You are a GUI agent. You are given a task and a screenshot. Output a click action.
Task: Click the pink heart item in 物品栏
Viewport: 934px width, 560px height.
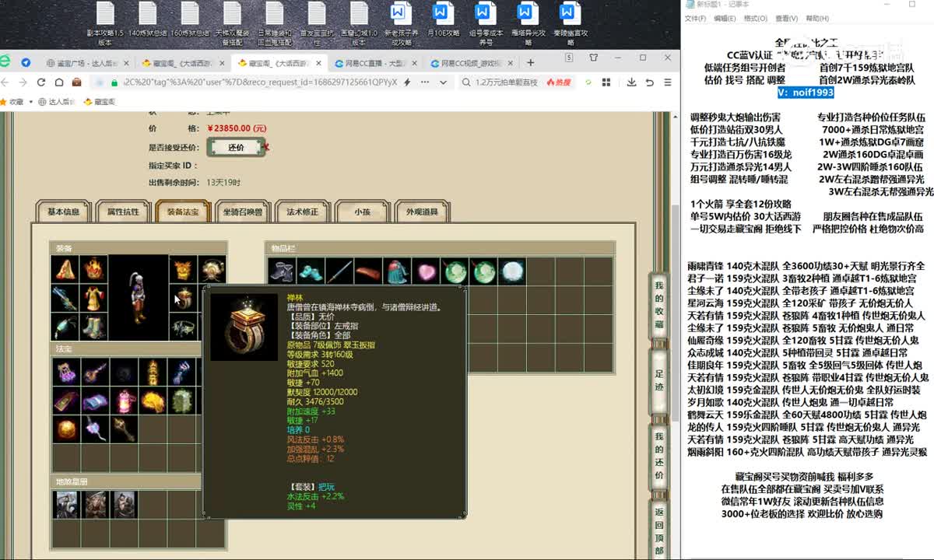(426, 271)
